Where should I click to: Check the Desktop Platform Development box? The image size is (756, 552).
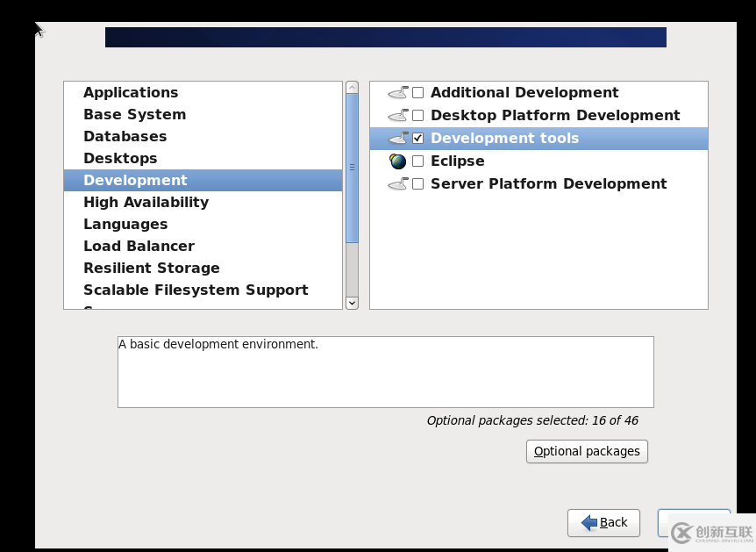[x=418, y=115]
